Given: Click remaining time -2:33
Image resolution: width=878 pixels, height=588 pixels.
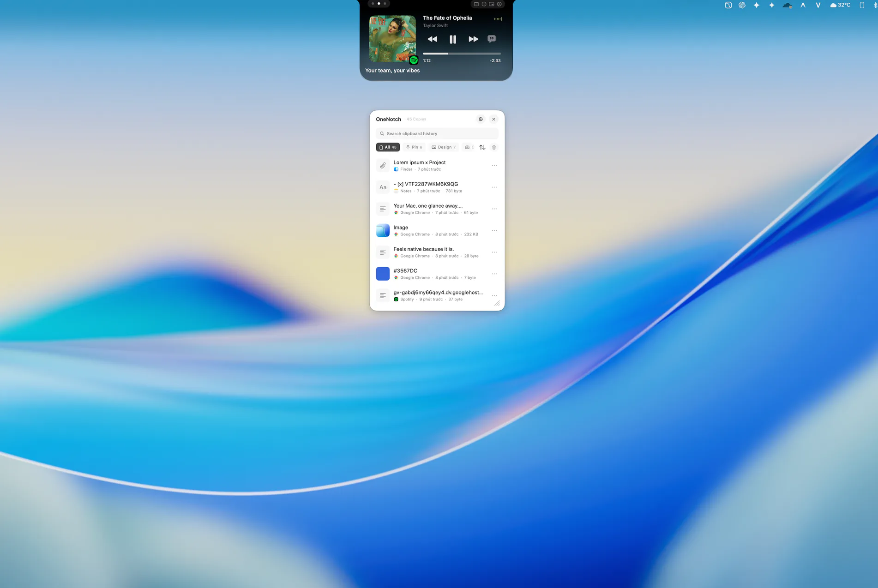Looking at the screenshot, I should 495,60.
